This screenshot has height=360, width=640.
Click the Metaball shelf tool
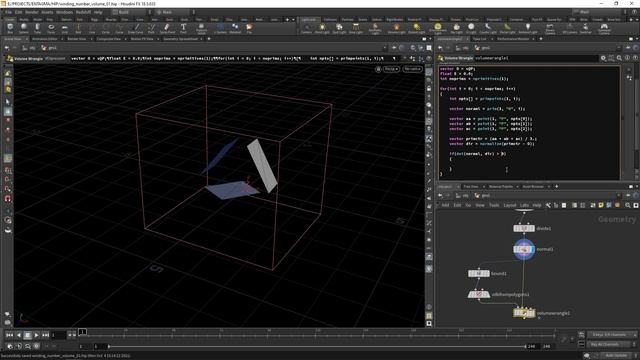click(x=235, y=28)
